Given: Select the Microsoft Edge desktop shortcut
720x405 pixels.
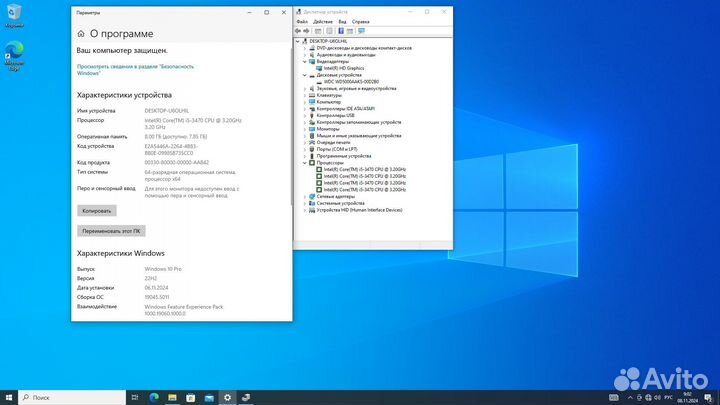Looking at the screenshot, I should click(x=14, y=56).
